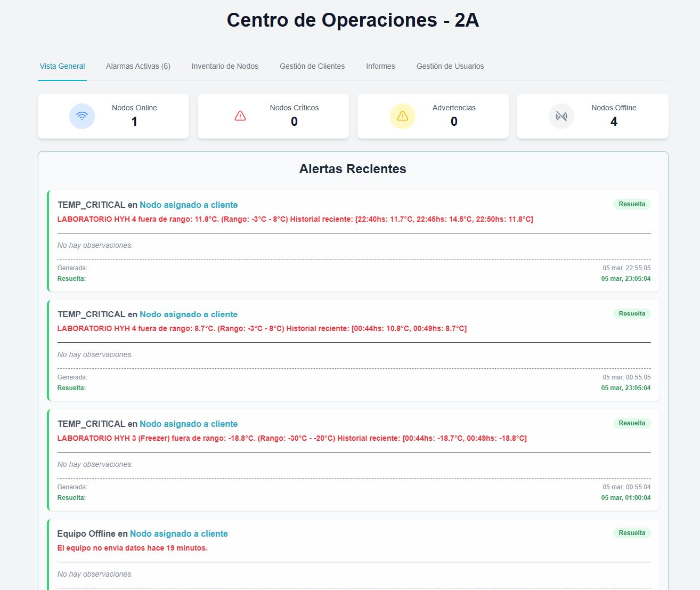700x590 pixels.
Task: Click the 'Resuelta:' label in the 11.8°C alert
Action: click(72, 279)
